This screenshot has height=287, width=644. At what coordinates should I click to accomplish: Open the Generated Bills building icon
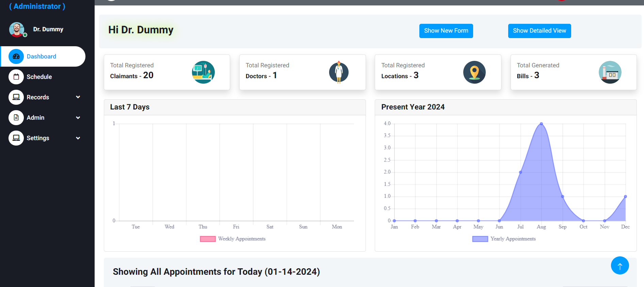(x=610, y=72)
